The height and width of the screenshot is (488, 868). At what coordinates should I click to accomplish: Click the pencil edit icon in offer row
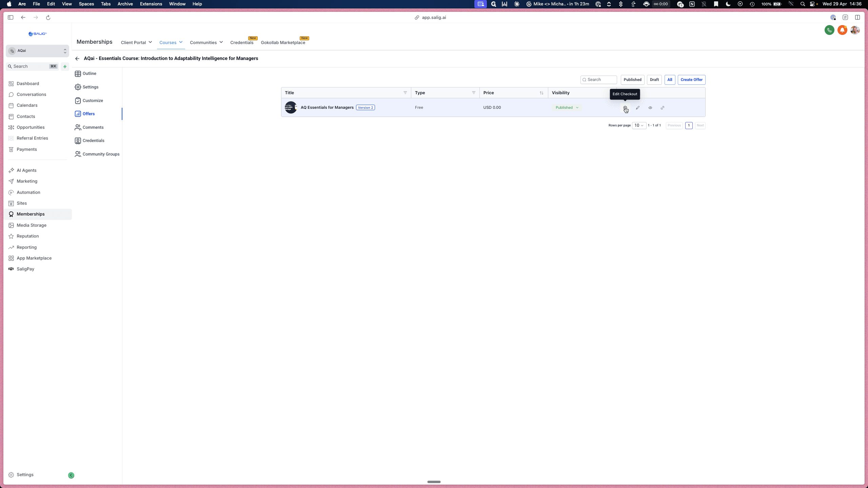[637, 107]
